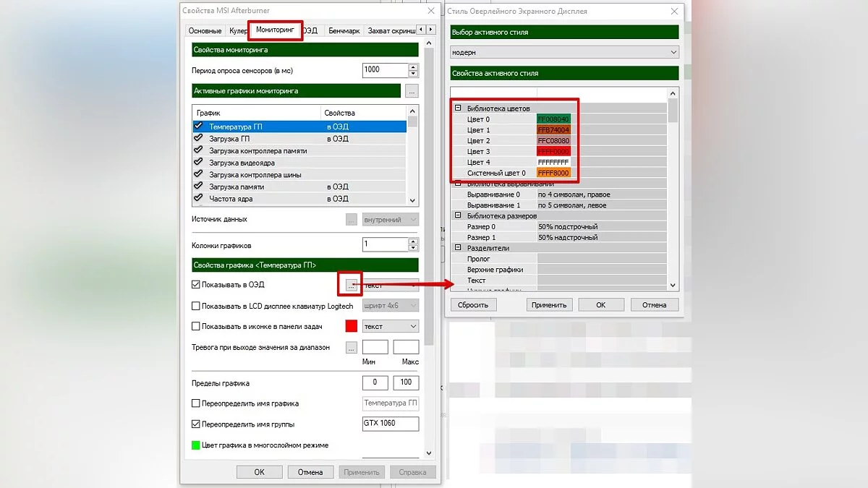Screen dimensions: 868x488
Task: Click Отмена in OSD style window
Action: tap(655, 304)
